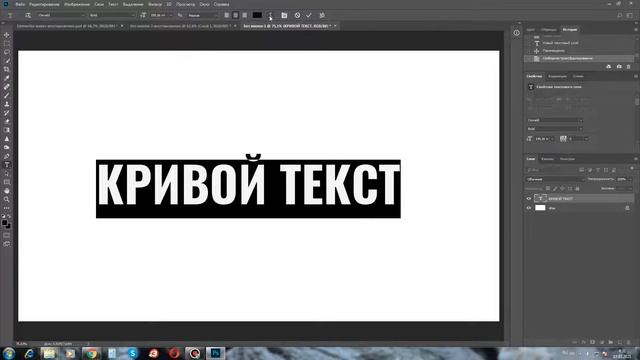
Task: Toggle lock position for layer
Action: click(x=562, y=189)
